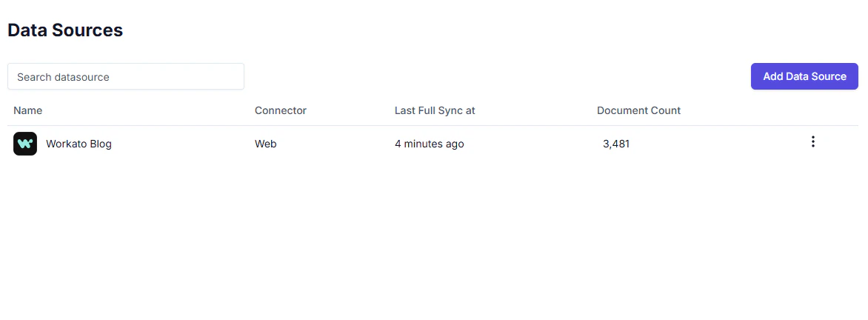Open the Workato Blog data source
The image size is (868, 320).
click(79, 144)
